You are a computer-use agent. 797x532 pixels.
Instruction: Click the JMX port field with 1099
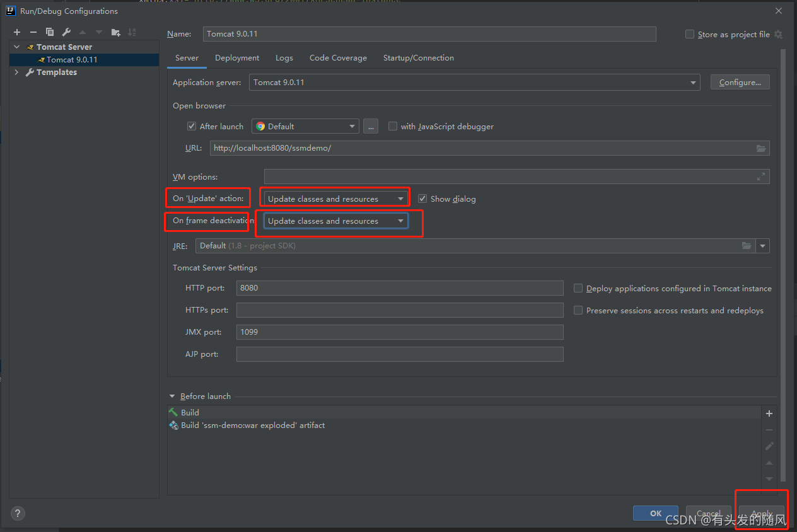click(x=400, y=332)
